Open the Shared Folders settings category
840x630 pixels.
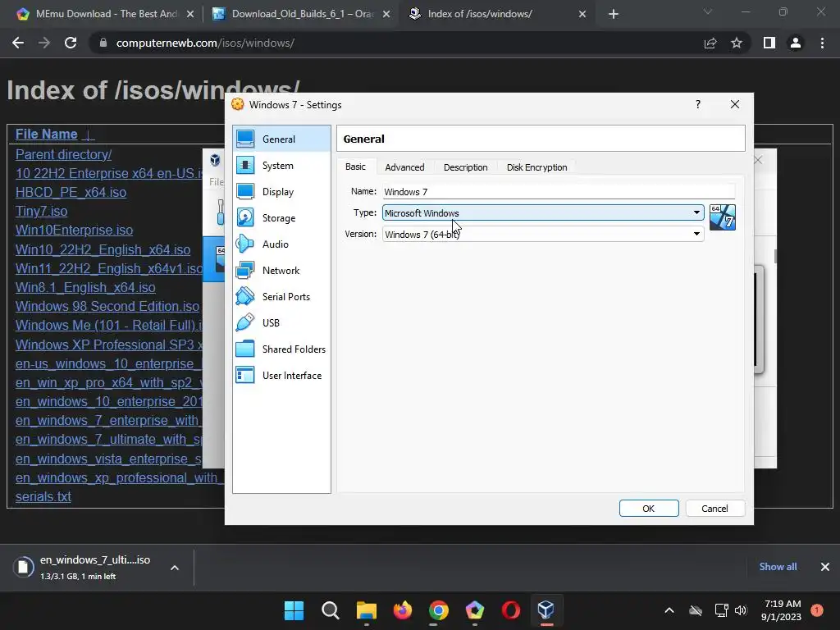(x=281, y=349)
